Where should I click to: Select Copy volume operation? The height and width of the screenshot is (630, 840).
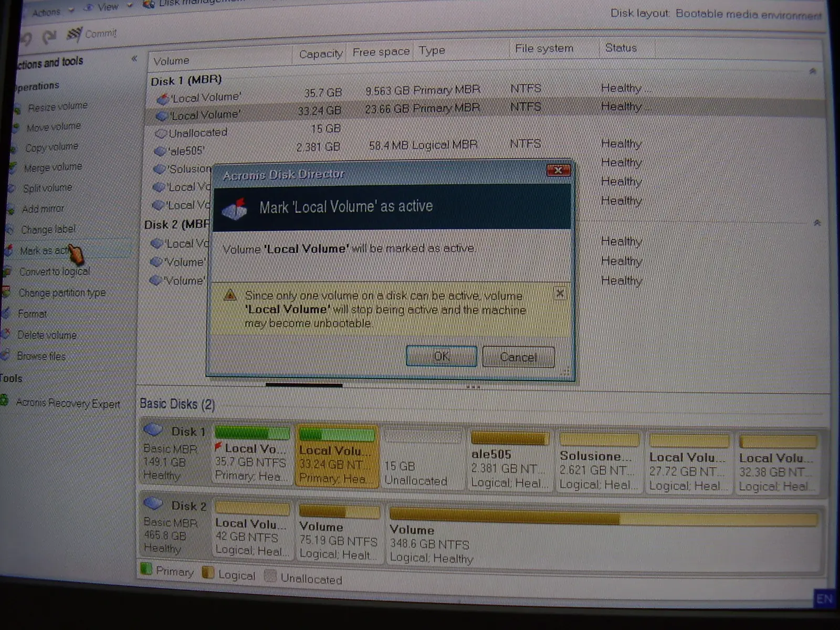pos(51,148)
